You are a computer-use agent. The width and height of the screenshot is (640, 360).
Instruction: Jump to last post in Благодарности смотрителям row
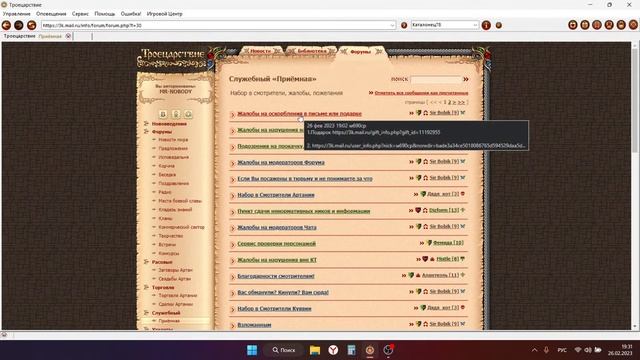tap(404, 276)
